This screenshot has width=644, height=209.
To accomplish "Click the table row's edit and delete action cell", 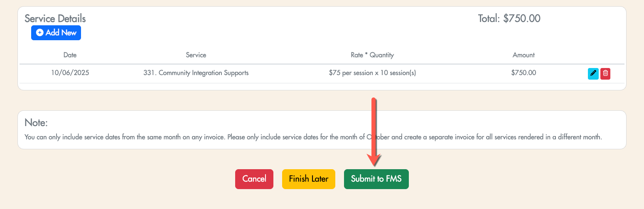I will (599, 74).
